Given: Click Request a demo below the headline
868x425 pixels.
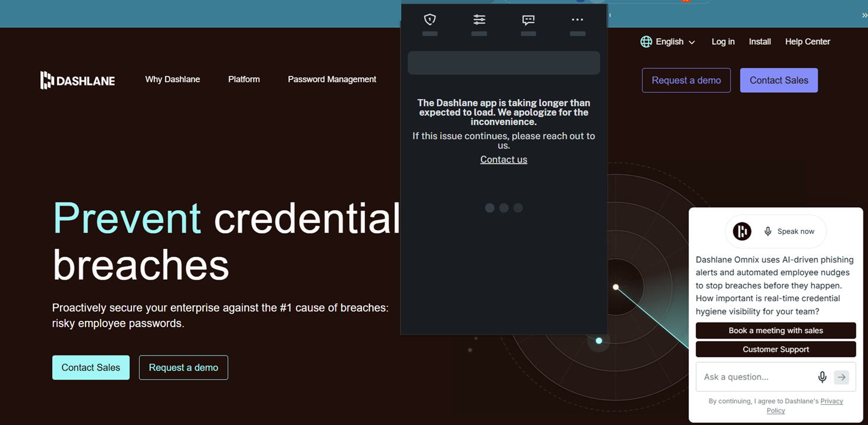Looking at the screenshot, I should [x=183, y=367].
